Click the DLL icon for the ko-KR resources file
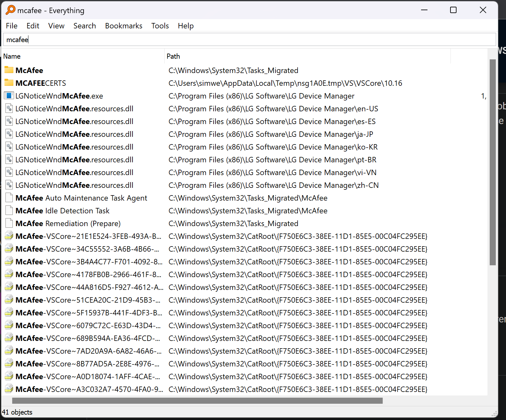 pyautogui.click(x=9, y=146)
